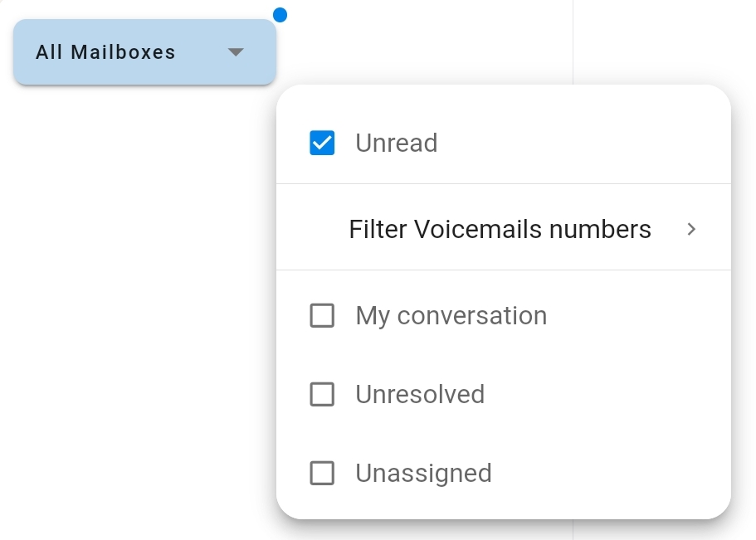Uncheck the Unread checkbox

(322, 143)
